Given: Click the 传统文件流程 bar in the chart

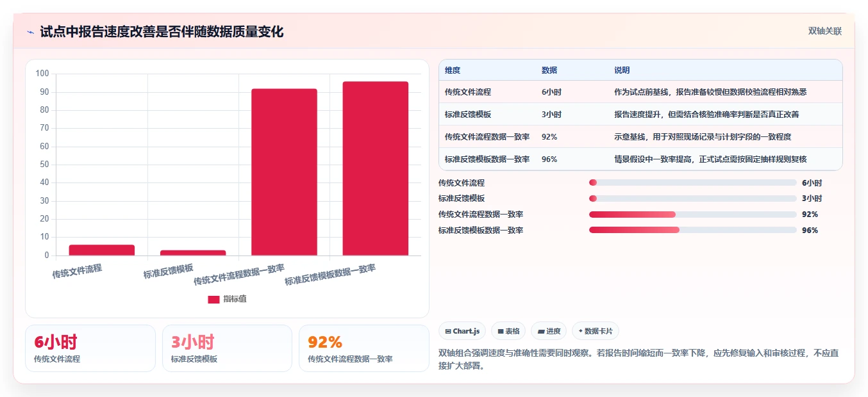Looking at the screenshot, I should (102, 250).
